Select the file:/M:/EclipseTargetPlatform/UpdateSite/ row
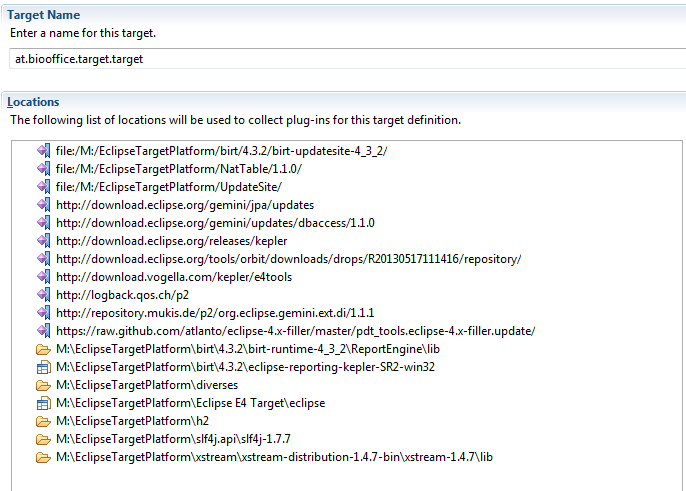Screen dimensions: 686x491 coord(168,187)
